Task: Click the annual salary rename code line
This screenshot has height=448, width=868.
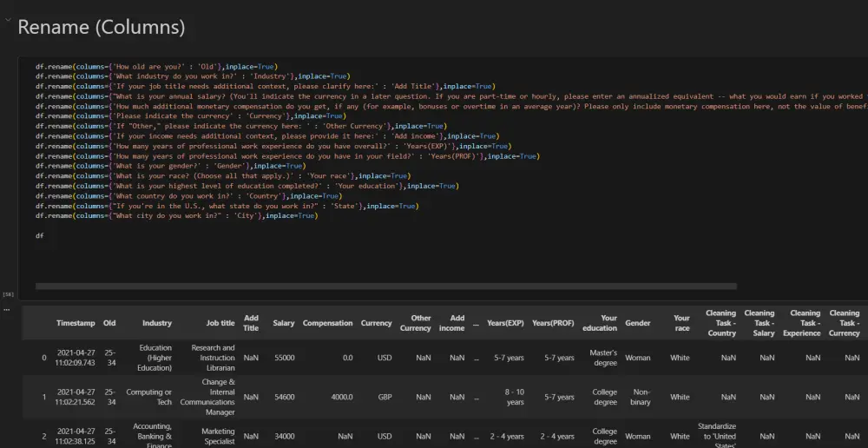Action: pos(451,96)
